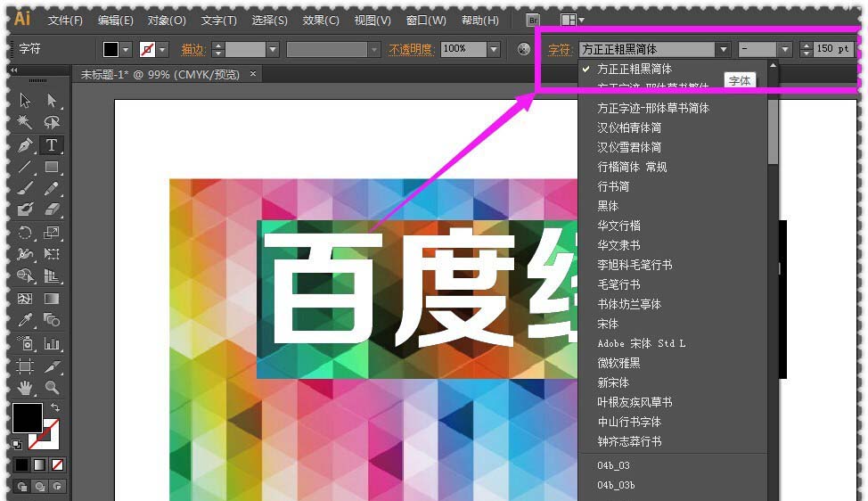Image resolution: width=868 pixels, height=501 pixels.
Task: Select the Paintbrush tool
Action: tap(25, 189)
